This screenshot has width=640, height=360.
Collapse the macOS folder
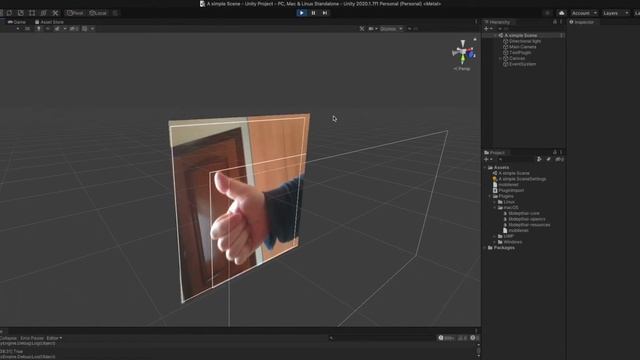[495, 207]
